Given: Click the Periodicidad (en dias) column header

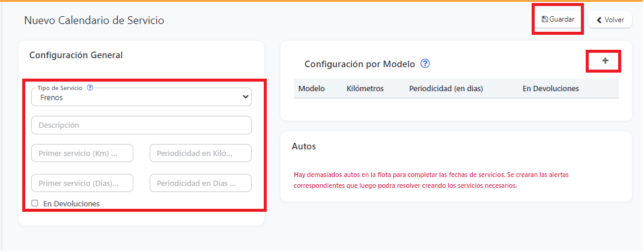Looking at the screenshot, I should tap(446, 88).
